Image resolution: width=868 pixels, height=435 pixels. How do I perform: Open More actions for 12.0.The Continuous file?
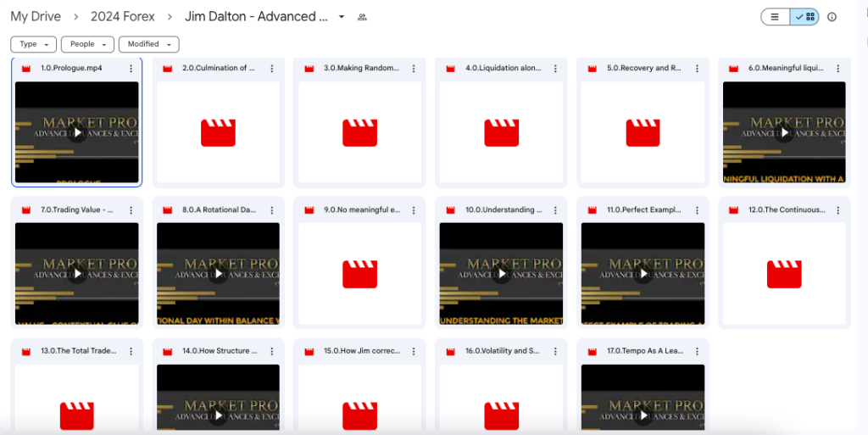click(838, 210)
